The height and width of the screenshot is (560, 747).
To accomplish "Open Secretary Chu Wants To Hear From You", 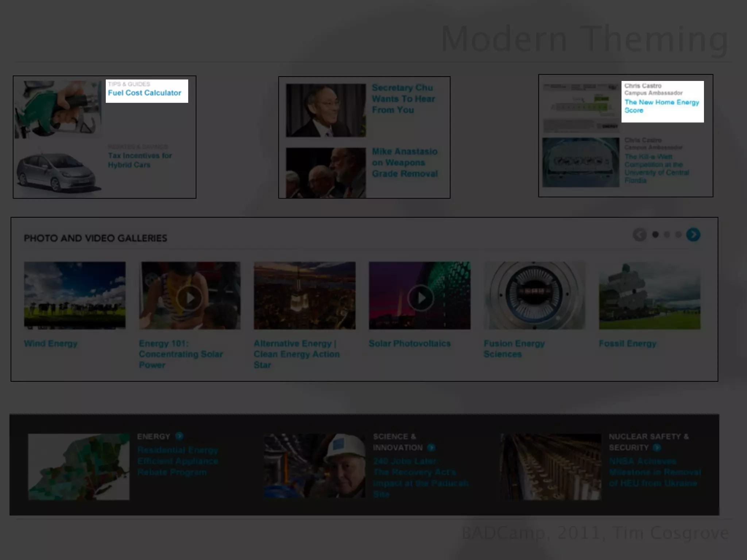I will (x=403, y=99).
